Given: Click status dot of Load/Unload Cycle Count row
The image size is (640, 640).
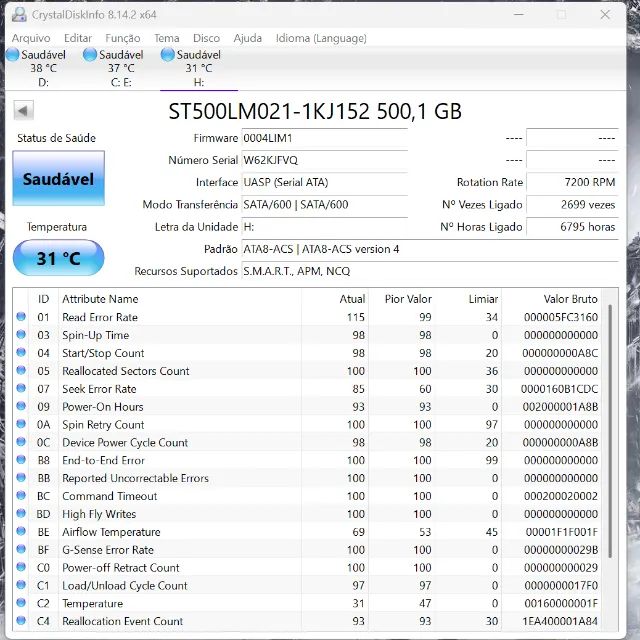Looking at the screenshot, I should click(x=21, y=584).
